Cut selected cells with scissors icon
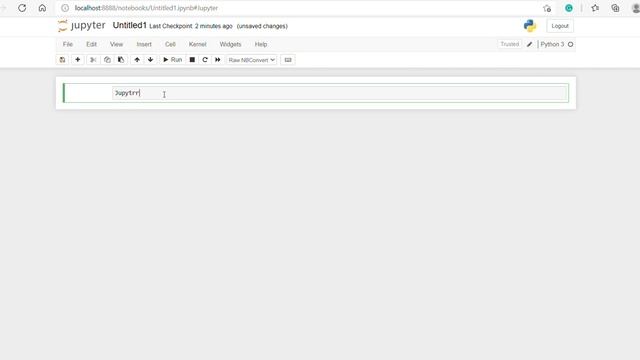Viewport: 640px width, 360px height. pos(93,60)
